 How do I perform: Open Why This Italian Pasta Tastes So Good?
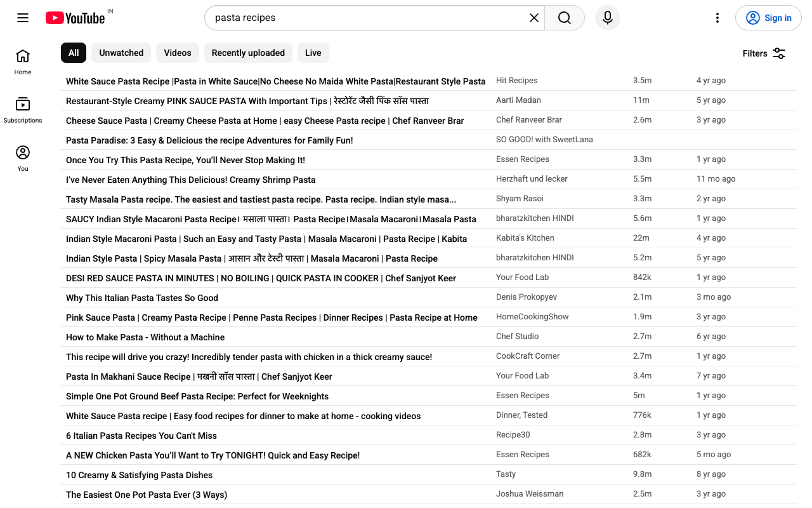point(142,298)
